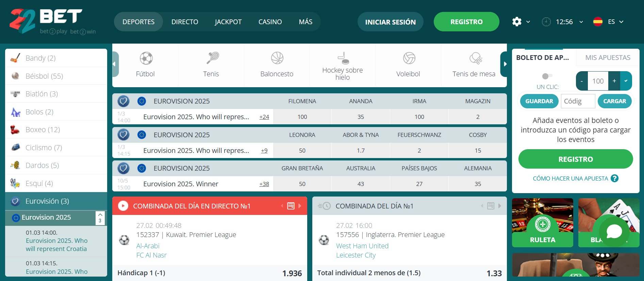Click live play icon in Combinada en Directo

123,206
